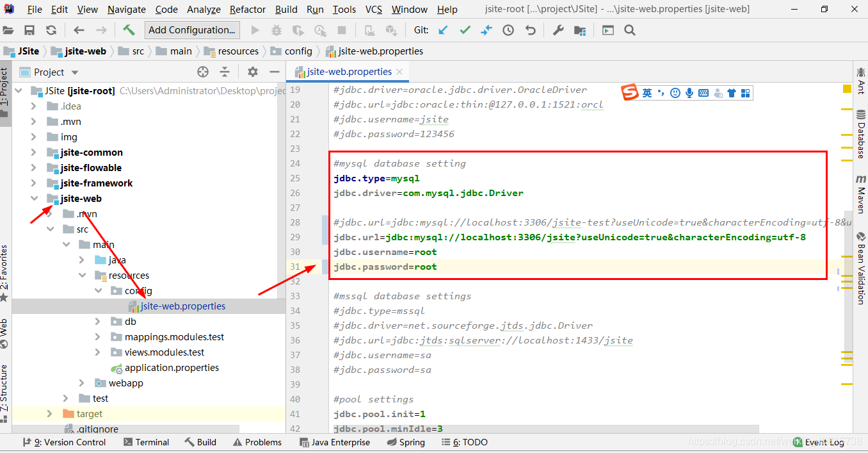868x453 pixels.
Task: Expand the webapp folder
Action: tap(82, 383)
